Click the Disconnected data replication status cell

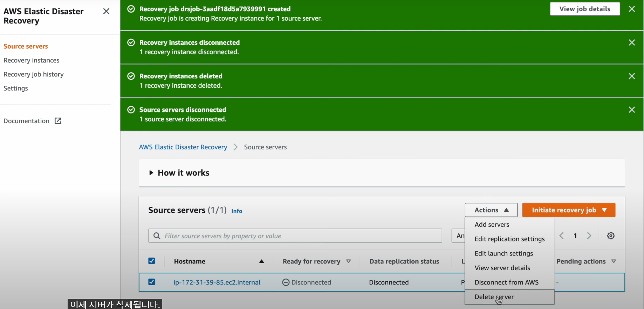[389, 282]
